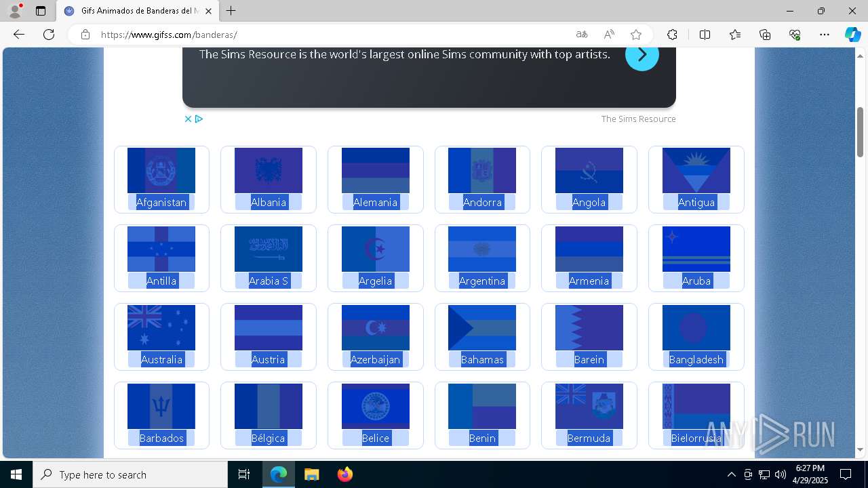Open File Explorer from taskbar
868x488 pixels.
click(x=311, y=474)
